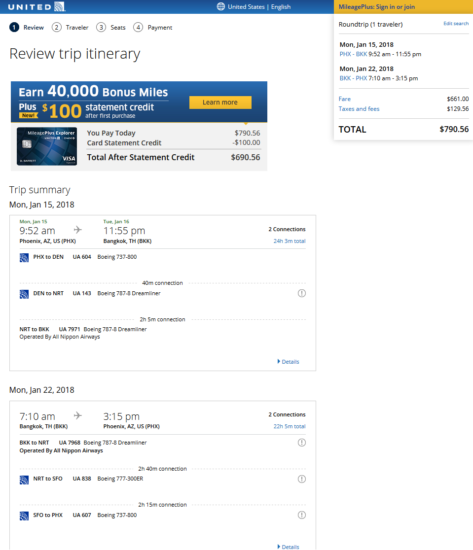Click the Learn more button
The width and height of the screenshot is (473, 550).
(x=220, y=102)
